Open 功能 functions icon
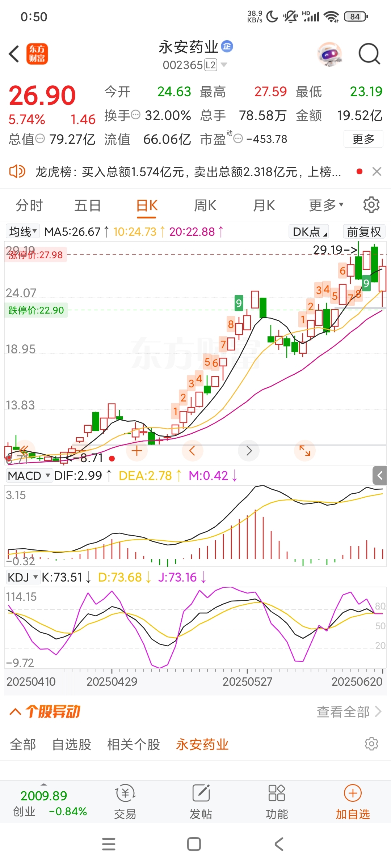This screenshot has width=391, height=868. tap(277, 801)
